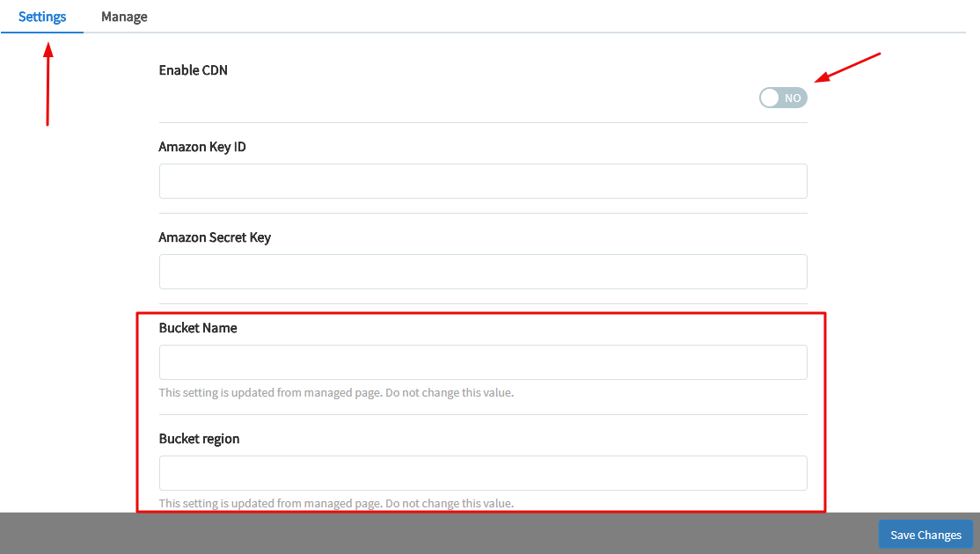Screen dimensions: 980x554
Task: Click the hint text below Bucket Name
Action: (336, 393)
